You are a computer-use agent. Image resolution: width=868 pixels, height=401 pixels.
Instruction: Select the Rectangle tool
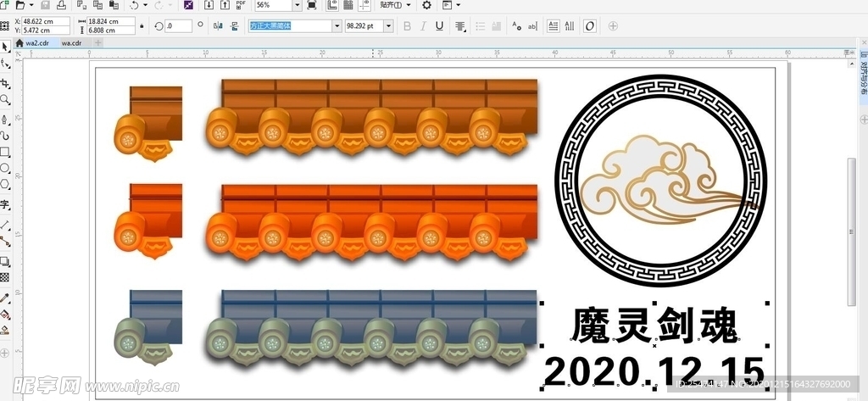point(5,153)
